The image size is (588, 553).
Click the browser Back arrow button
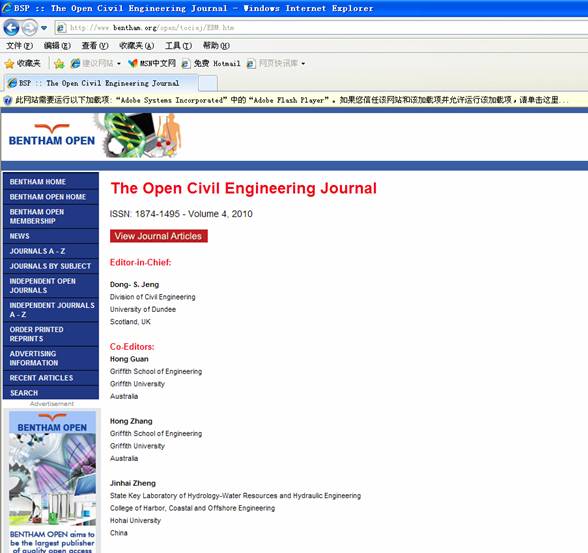click(11, 28)
